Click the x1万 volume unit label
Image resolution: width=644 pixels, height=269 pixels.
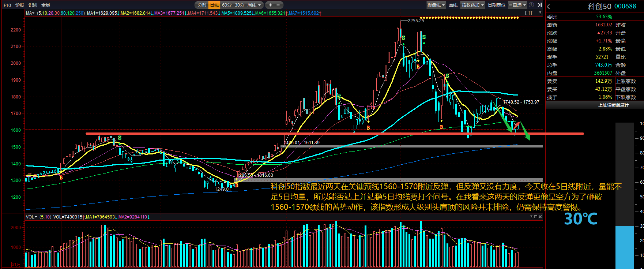[16, 265]
